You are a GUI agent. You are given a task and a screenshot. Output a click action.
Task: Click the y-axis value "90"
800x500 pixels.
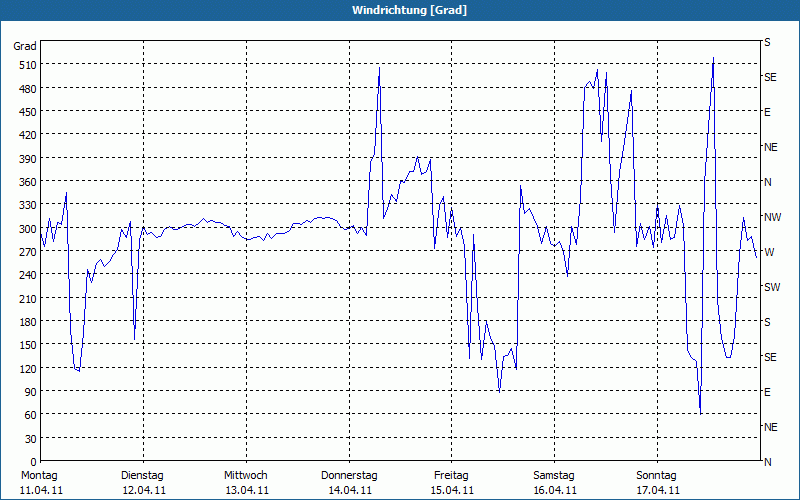pyautogui.click(x=31, y=392)
